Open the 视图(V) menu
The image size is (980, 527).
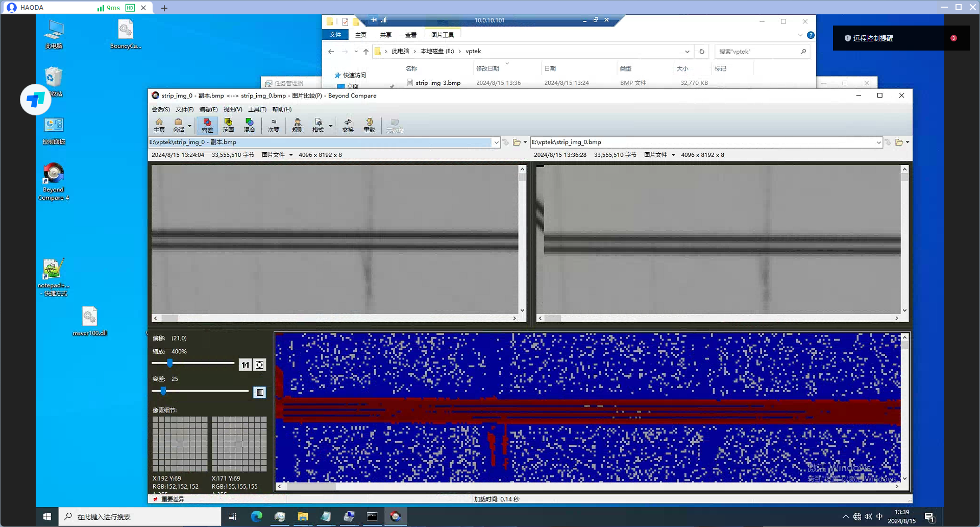233,109
